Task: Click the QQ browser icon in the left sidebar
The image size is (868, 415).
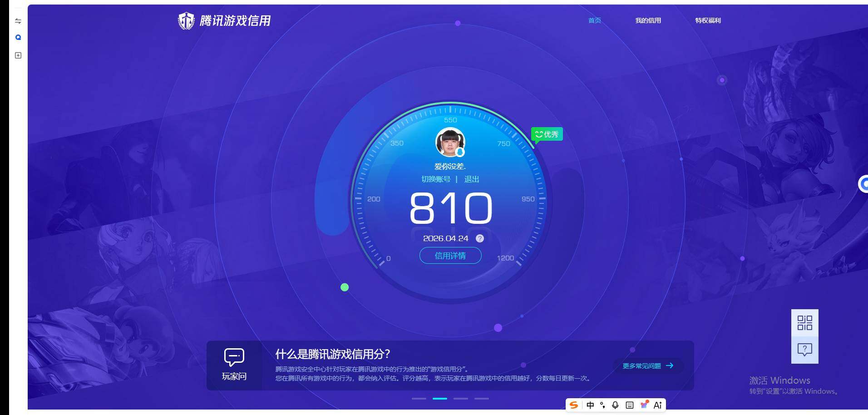Action: [18, 37]
